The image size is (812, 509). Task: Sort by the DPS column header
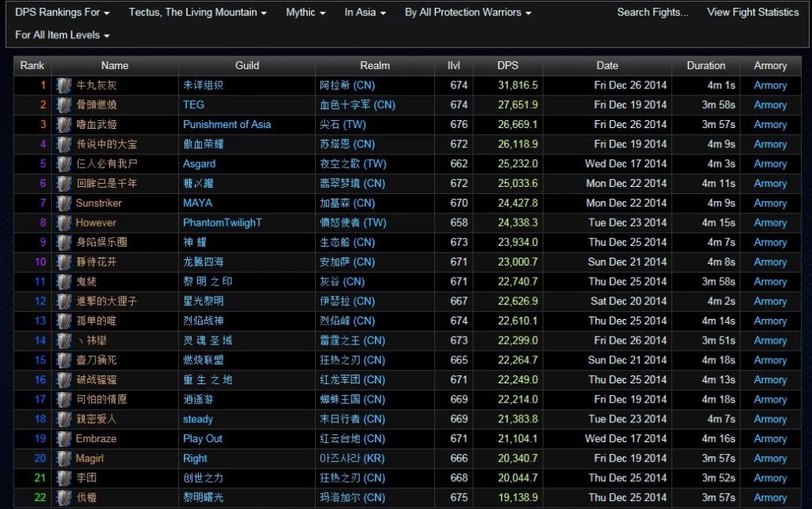(507, 66)
